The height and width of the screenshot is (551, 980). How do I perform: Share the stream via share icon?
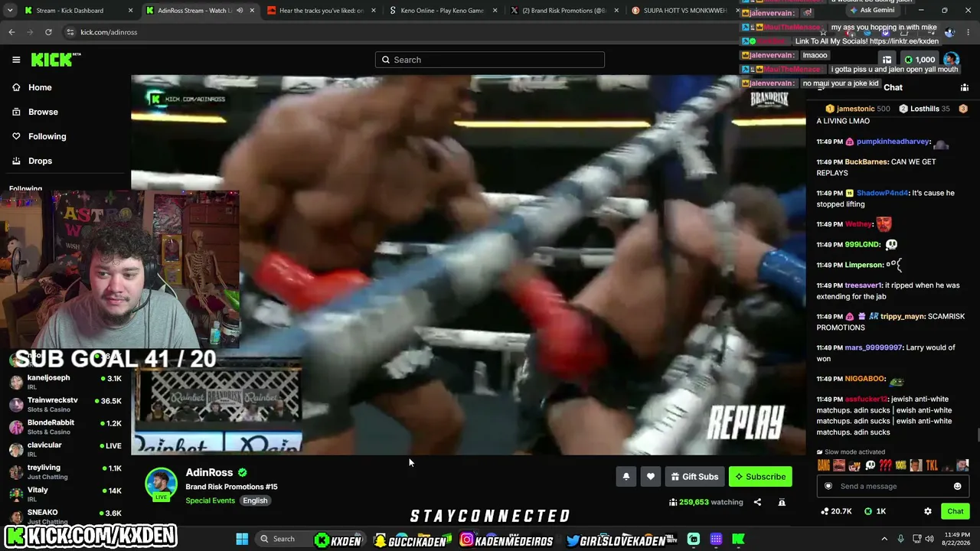757,502
